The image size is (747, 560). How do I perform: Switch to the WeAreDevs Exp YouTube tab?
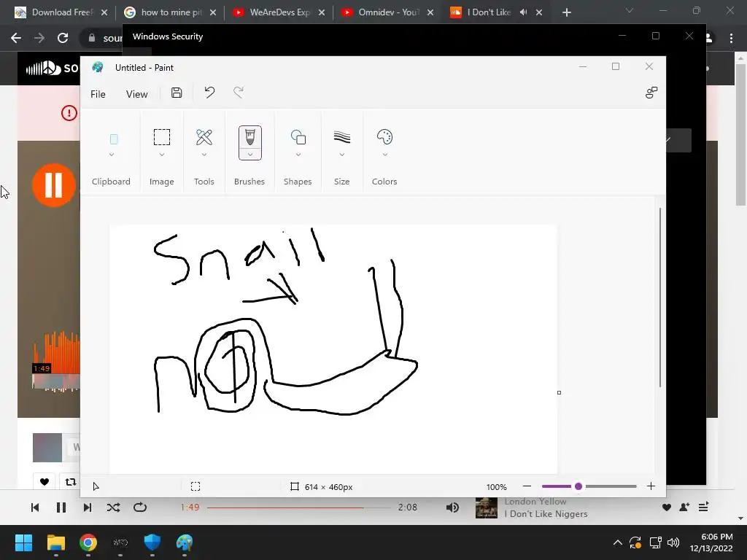click(279, 12)
